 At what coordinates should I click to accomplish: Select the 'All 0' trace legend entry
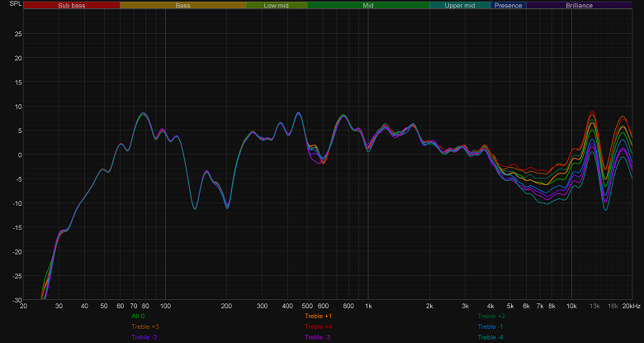138,317
